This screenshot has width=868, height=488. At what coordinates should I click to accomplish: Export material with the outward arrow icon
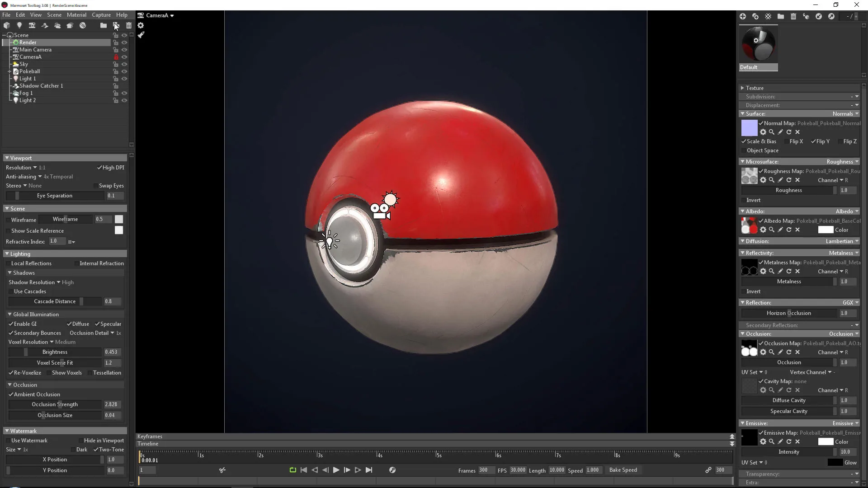tap(831, 16)
